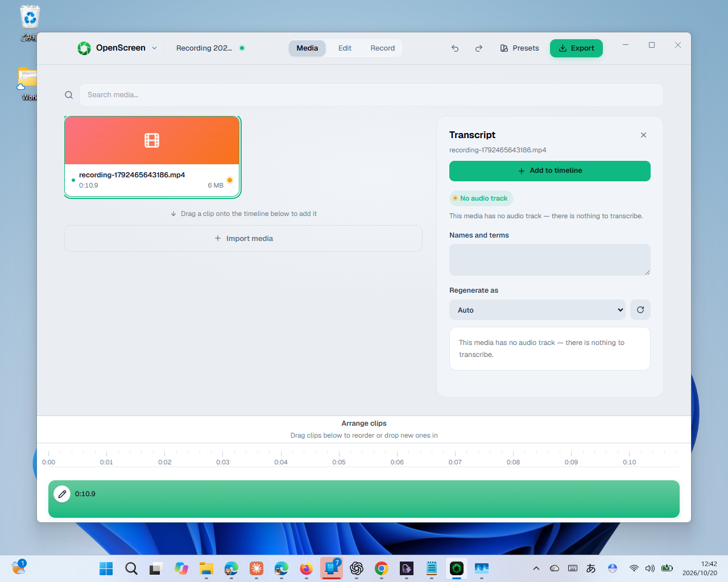Open the Recording 202... project title
The height and width of the screenshot is (582, 728).
coord(204,48)
